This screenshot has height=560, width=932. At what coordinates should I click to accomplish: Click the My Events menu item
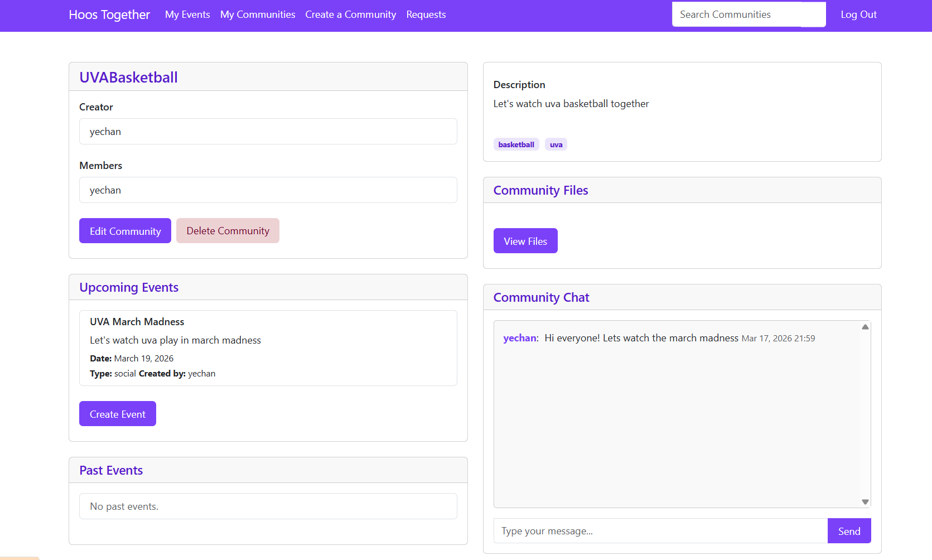[187, 15]
